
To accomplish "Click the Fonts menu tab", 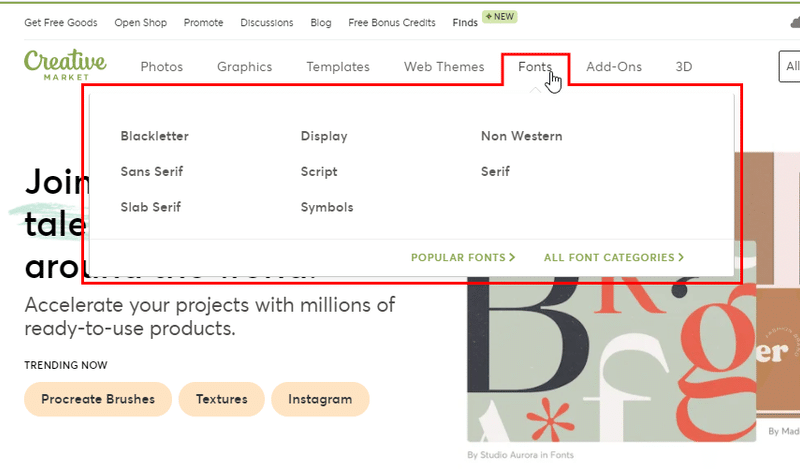I will [x=535, y=66].
